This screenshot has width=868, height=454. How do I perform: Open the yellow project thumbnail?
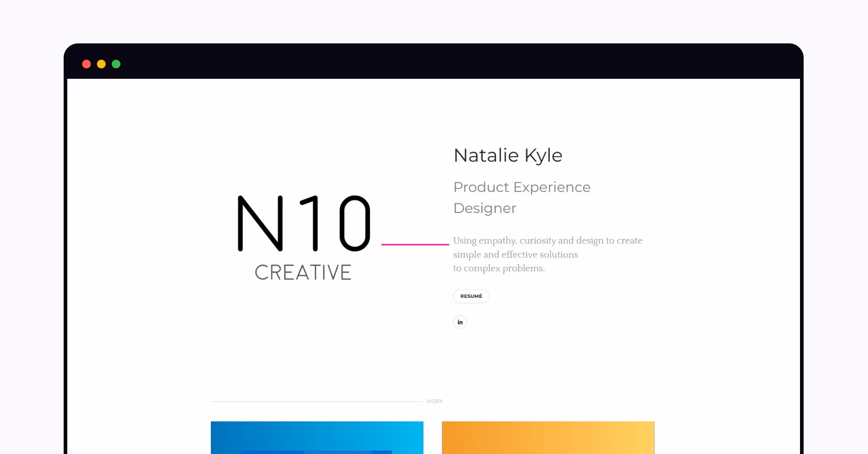548,437
